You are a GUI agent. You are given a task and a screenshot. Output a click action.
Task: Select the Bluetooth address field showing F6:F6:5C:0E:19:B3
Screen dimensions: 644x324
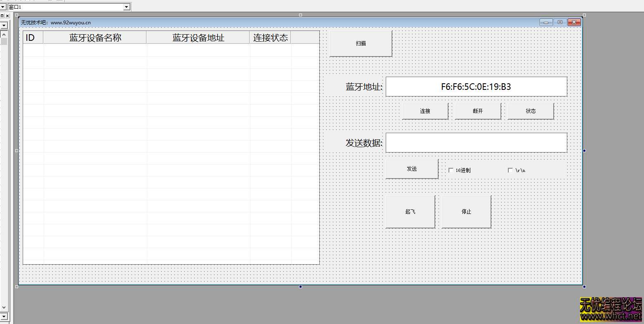point(476,87)
